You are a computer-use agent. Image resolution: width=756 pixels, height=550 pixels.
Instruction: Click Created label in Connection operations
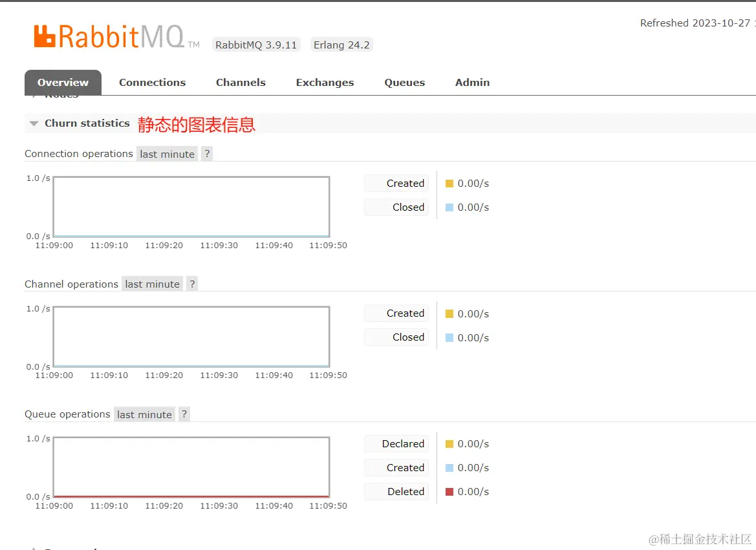click(x=396, y=183)
